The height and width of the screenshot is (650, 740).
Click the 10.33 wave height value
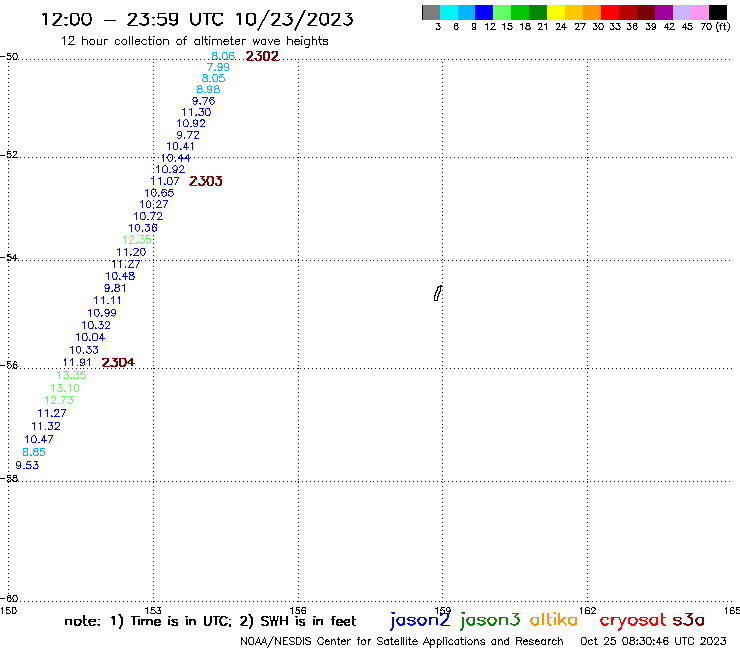(x=84, y=350)
